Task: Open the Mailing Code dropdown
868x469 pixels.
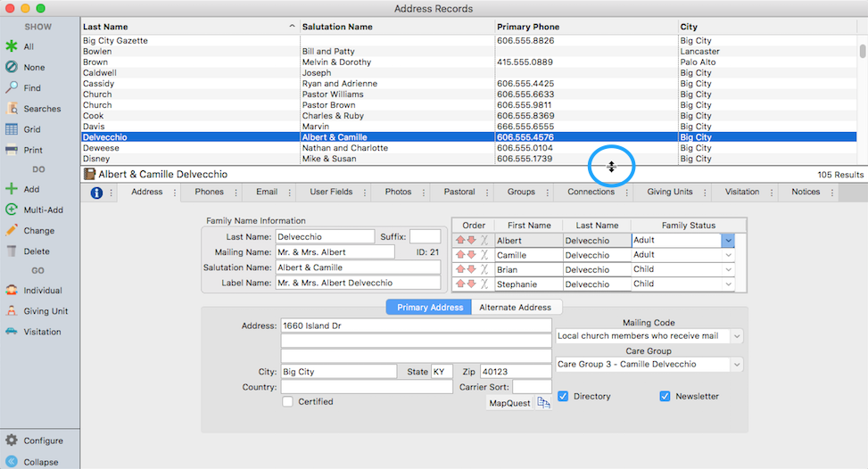Action: click(x=736, y=336)
